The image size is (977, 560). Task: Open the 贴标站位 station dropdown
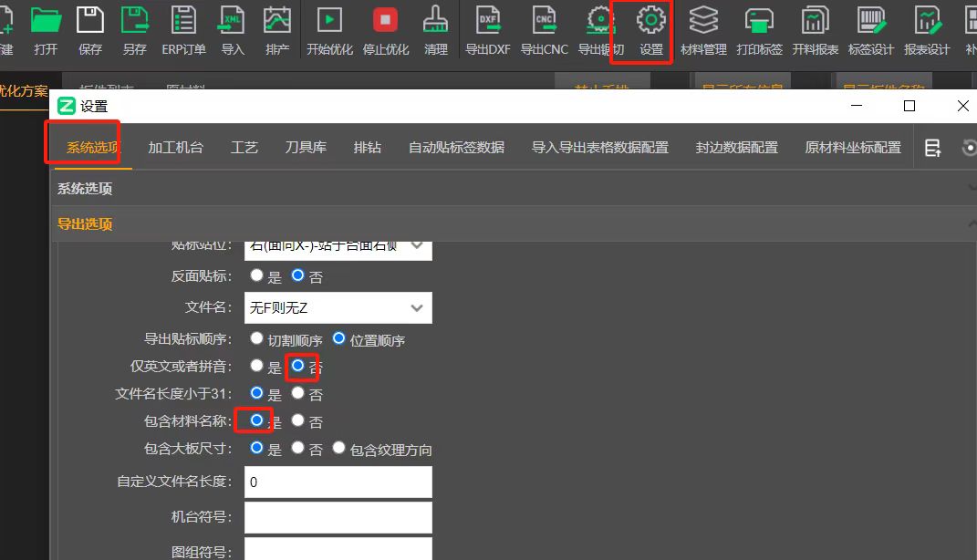point(338,246)
